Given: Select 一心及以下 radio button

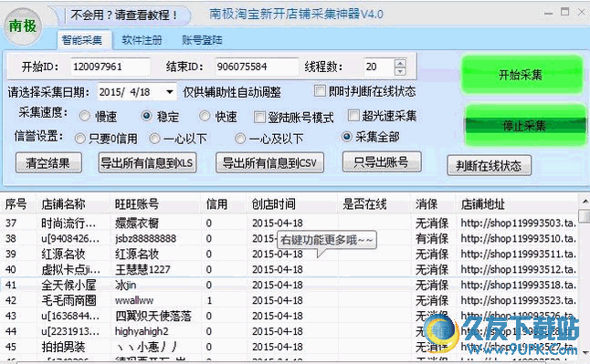Looking at the screenshot, I should 240,139.
